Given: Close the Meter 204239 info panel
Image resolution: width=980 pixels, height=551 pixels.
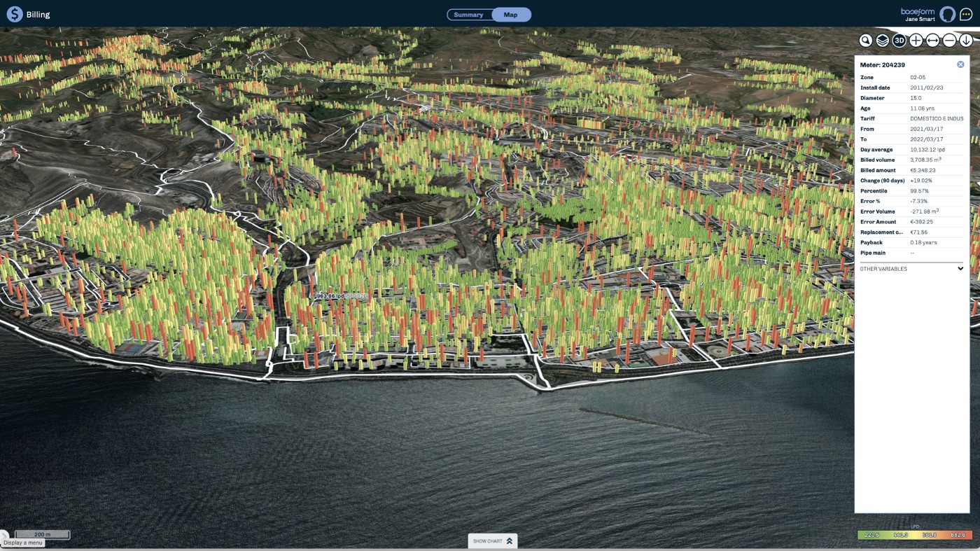Looking at the screenshot, I should click(960, 64).
